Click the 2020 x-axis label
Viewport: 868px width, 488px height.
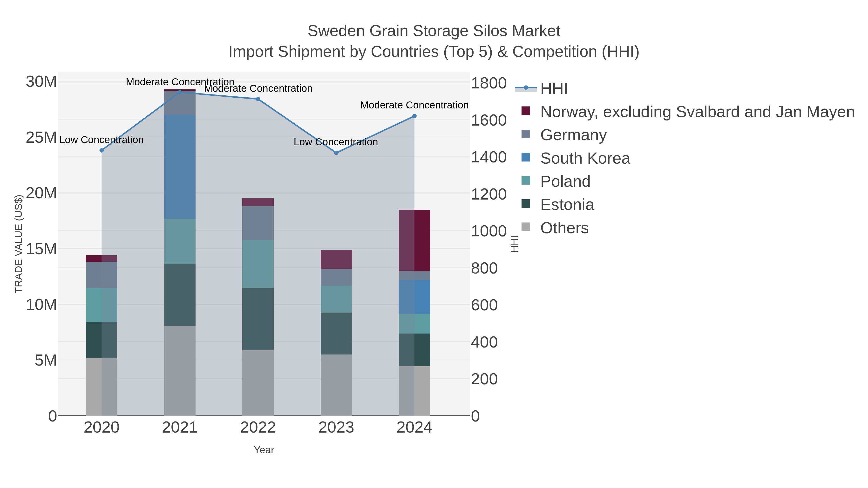pos(102,428)
